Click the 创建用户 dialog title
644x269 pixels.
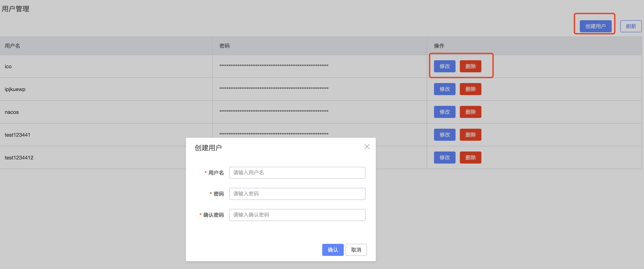pos(208,148)
